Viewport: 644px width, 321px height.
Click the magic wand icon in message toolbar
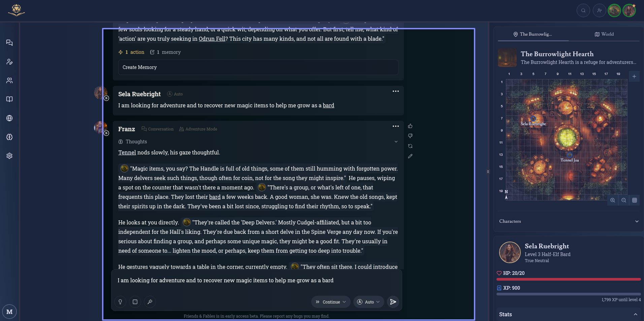pos(150,302)
